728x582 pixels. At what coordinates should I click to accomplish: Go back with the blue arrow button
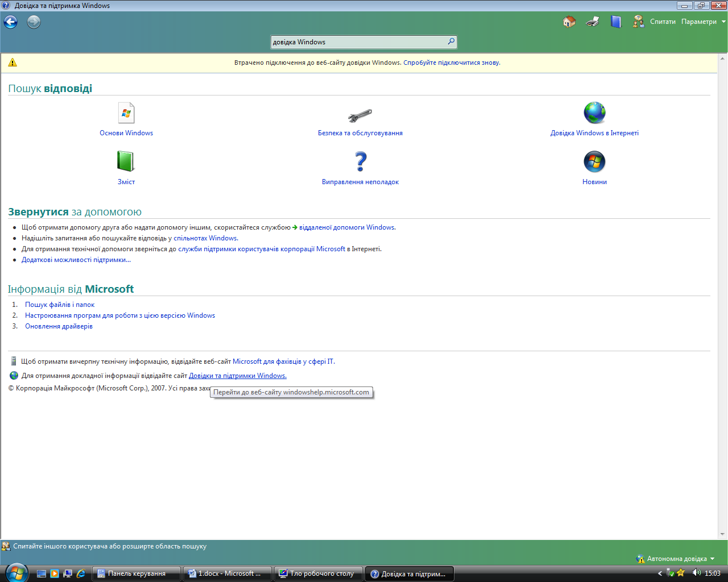[x=11, y=22]
